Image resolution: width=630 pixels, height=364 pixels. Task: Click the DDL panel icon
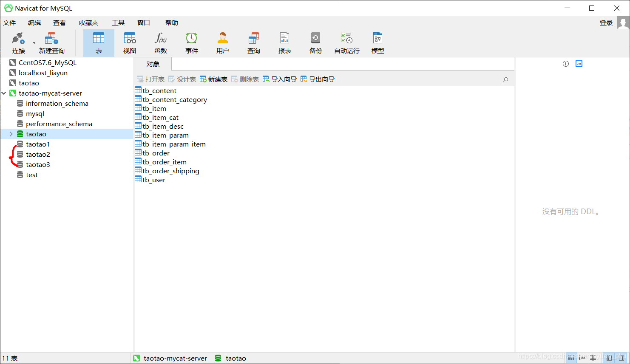[579, 64]
